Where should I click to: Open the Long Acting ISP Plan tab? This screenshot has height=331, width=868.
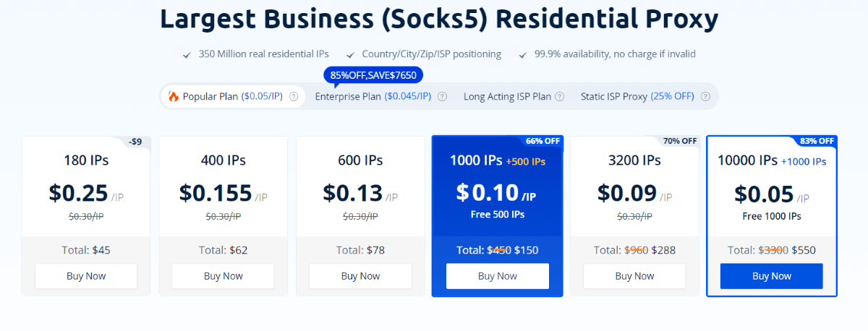tap(506, 97)
